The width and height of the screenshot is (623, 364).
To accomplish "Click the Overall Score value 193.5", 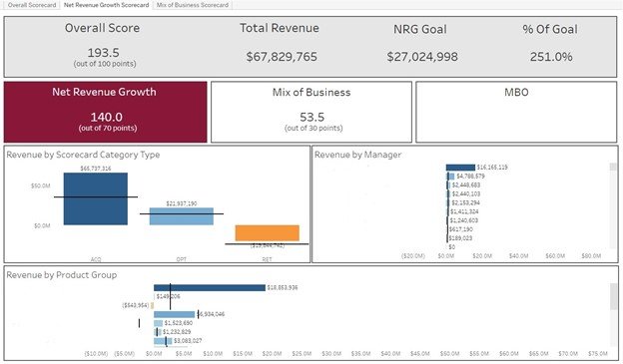I will click(x=103, y=53).
